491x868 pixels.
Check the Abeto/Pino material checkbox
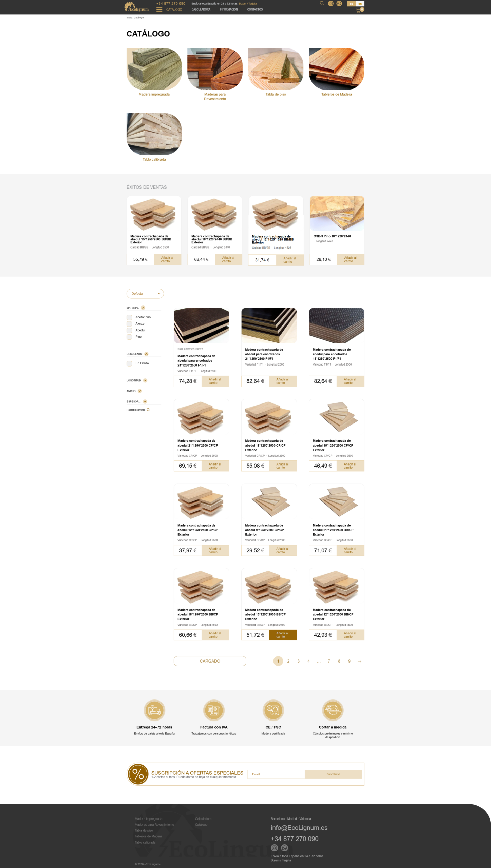(x=129, y=317)
